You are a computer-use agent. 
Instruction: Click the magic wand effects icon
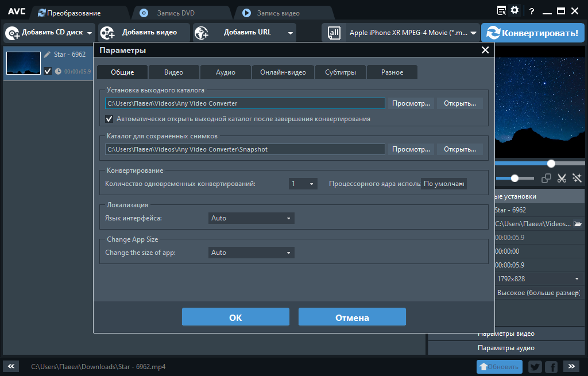[577, 178]
